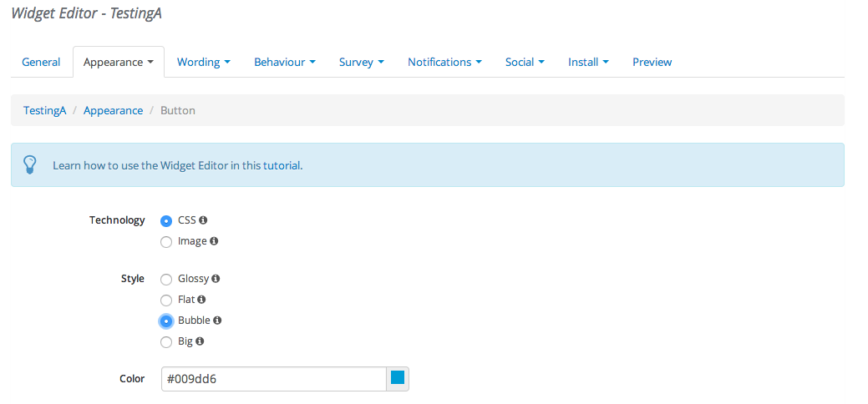This screenshot has height=404, width=868.
Task: Open the Notifications tab dropdown
Action: point(444,62)
